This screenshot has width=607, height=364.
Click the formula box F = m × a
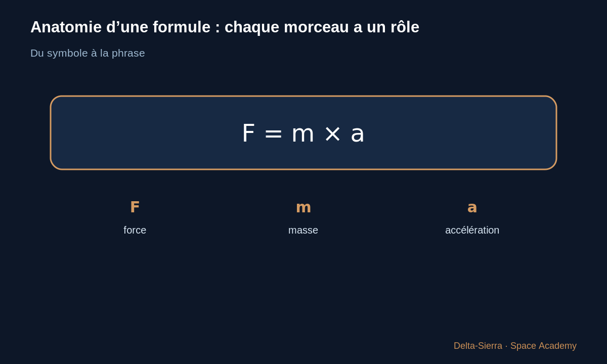303,132
